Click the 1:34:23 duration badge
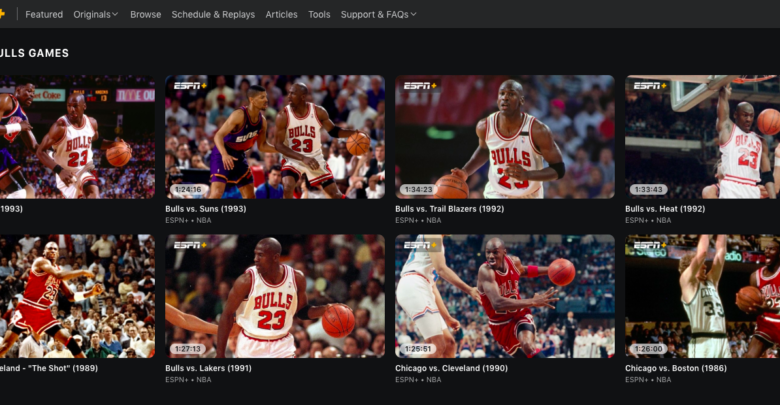The width and height of the screenshot is (780, 405). coord(418,190)
